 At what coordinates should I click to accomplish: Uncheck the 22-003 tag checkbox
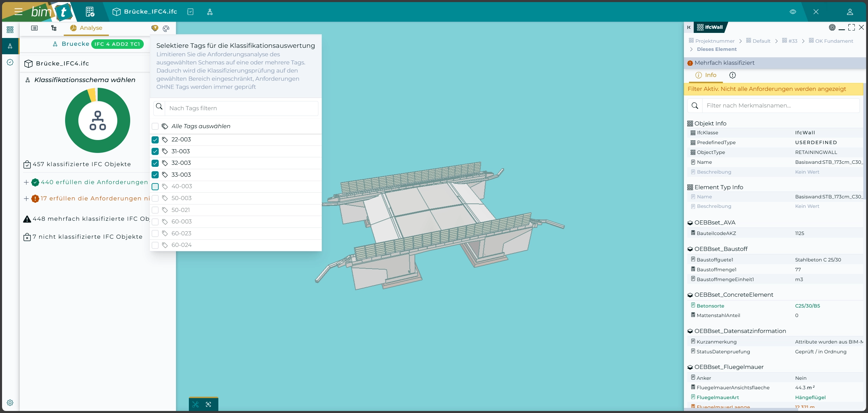click(x=155, y=140)
